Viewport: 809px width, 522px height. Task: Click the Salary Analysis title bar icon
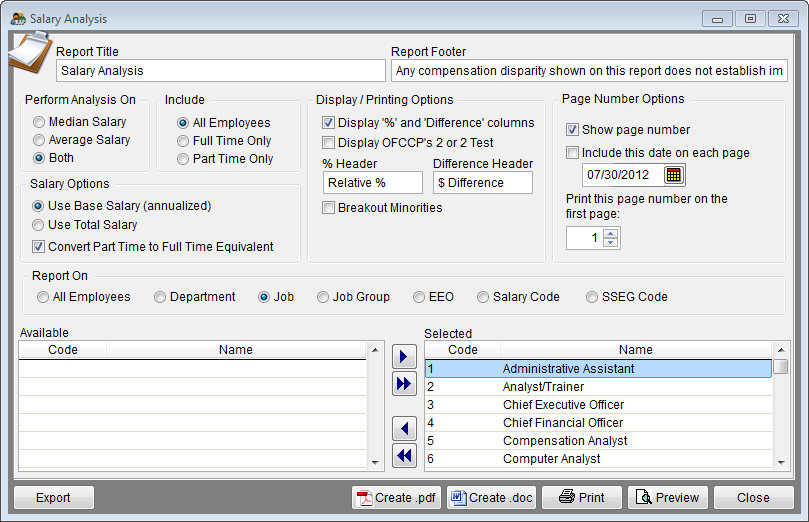coord(18,19)
